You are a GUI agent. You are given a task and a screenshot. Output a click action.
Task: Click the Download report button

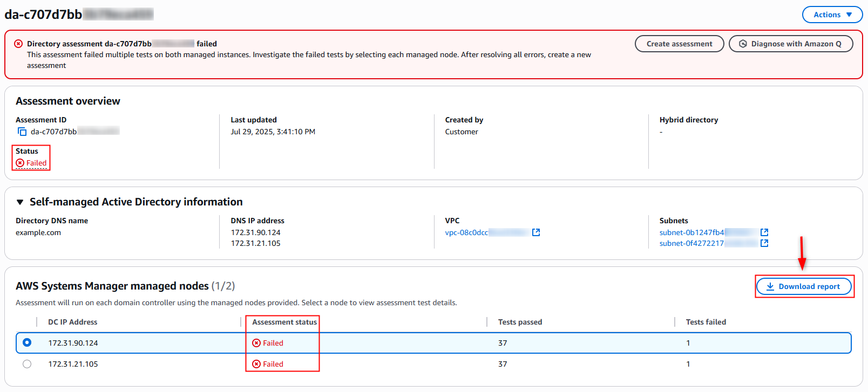coord(804,286)
